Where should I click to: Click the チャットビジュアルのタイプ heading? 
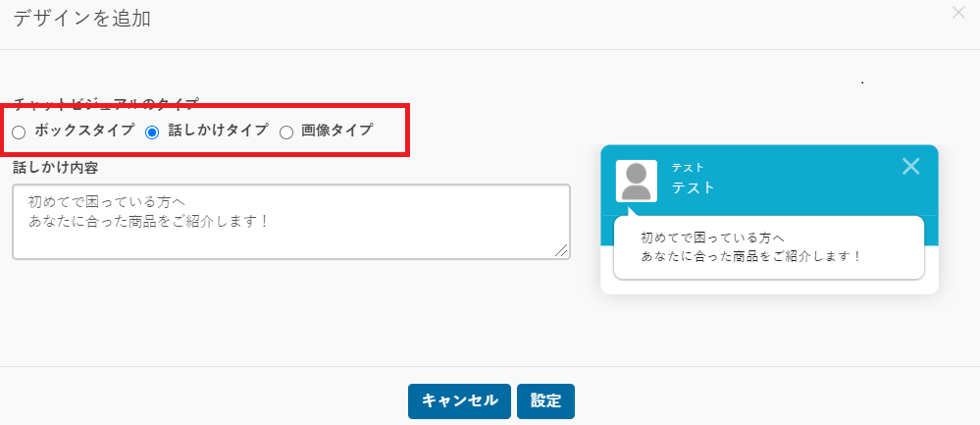tap(106, 102)
